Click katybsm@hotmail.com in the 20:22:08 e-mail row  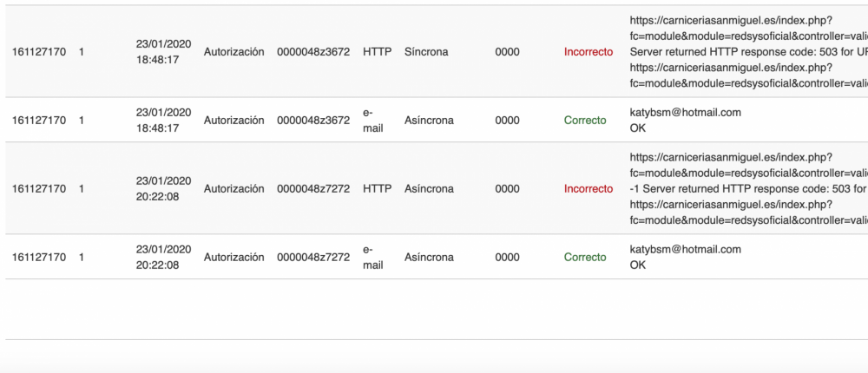[x=685, y=250]
